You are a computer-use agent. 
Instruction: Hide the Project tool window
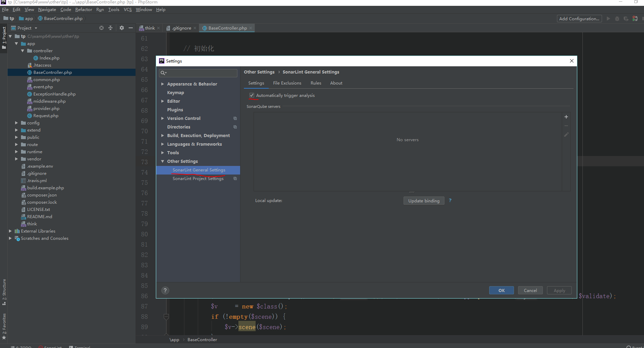pyautogui.click(x=131, y=28)
